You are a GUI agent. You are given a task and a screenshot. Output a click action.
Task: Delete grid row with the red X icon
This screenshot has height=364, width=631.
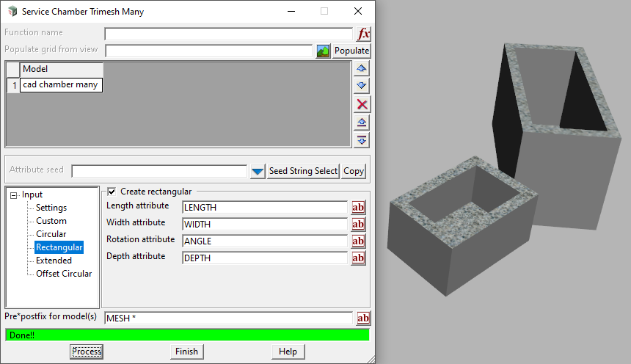point(362,104)
